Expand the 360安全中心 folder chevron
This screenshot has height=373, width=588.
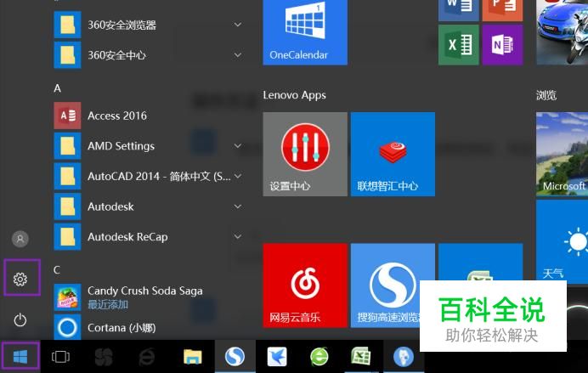(x=238, y=55)
